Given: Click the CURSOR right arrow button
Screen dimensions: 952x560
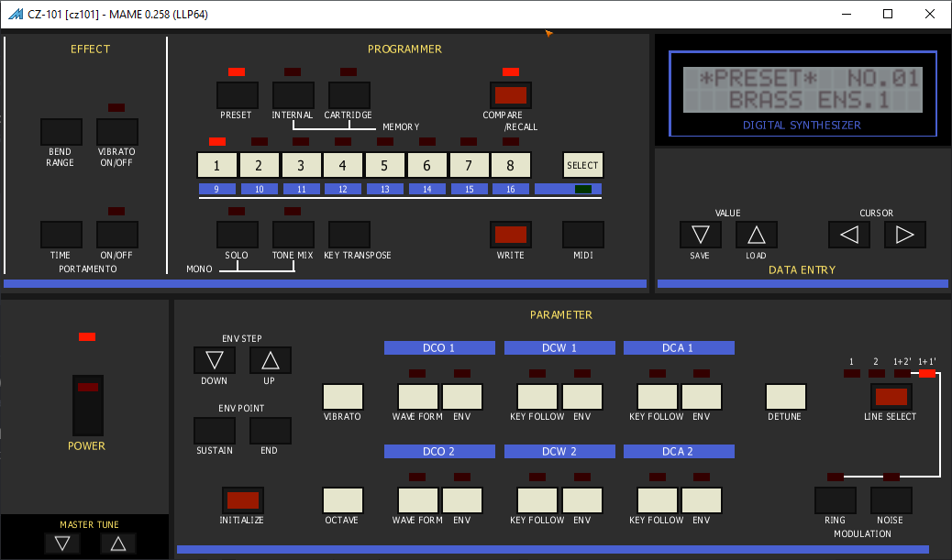Looking at the screenshot, I should coord(904,235).
